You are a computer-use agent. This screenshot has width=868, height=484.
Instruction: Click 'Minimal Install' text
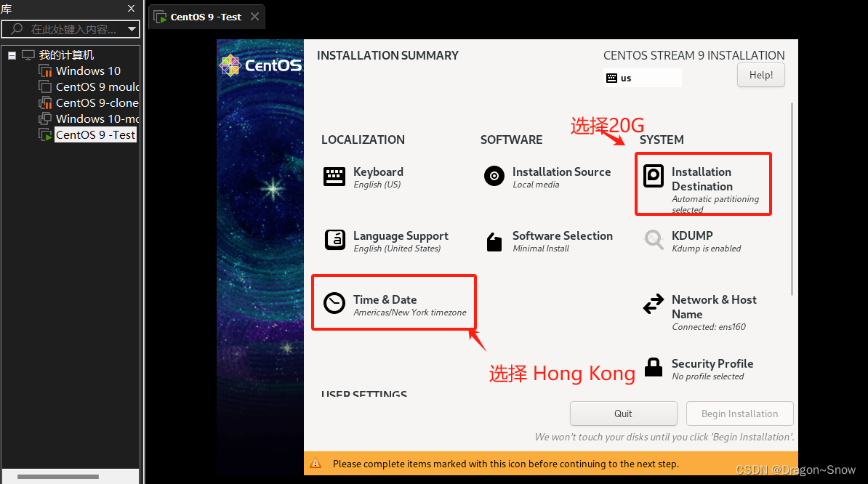[541, 249]
